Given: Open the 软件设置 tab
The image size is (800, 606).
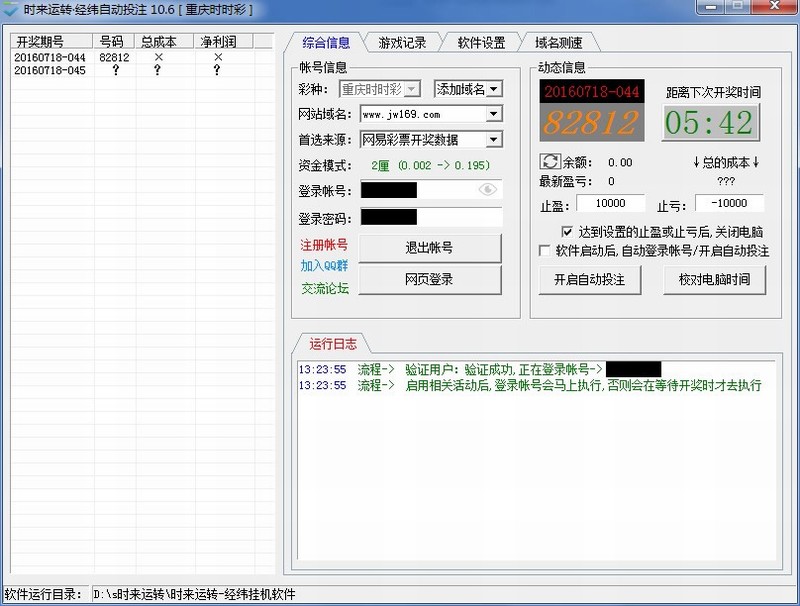Looking at the screenshot, I should pos(481,43).
